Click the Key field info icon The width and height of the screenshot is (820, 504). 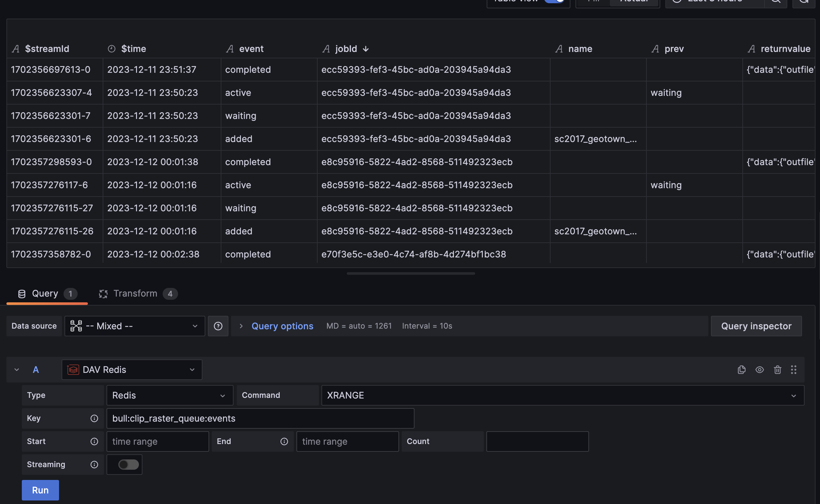[x=94, y=418]
